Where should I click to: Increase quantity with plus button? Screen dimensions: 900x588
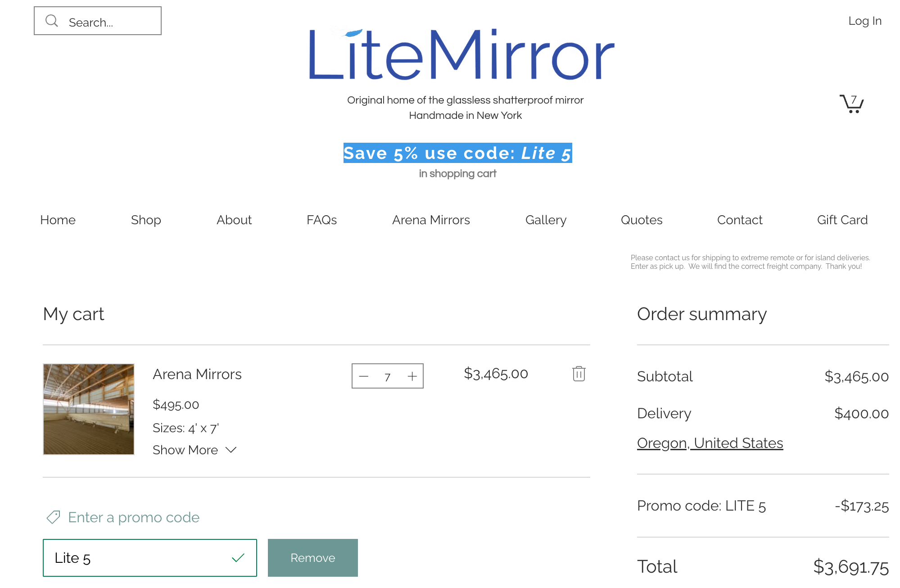[x=412, y=376]
